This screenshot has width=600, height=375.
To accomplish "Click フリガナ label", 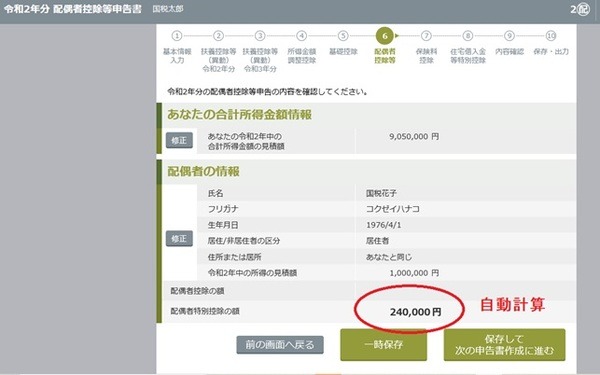I will tap(223, 209).
